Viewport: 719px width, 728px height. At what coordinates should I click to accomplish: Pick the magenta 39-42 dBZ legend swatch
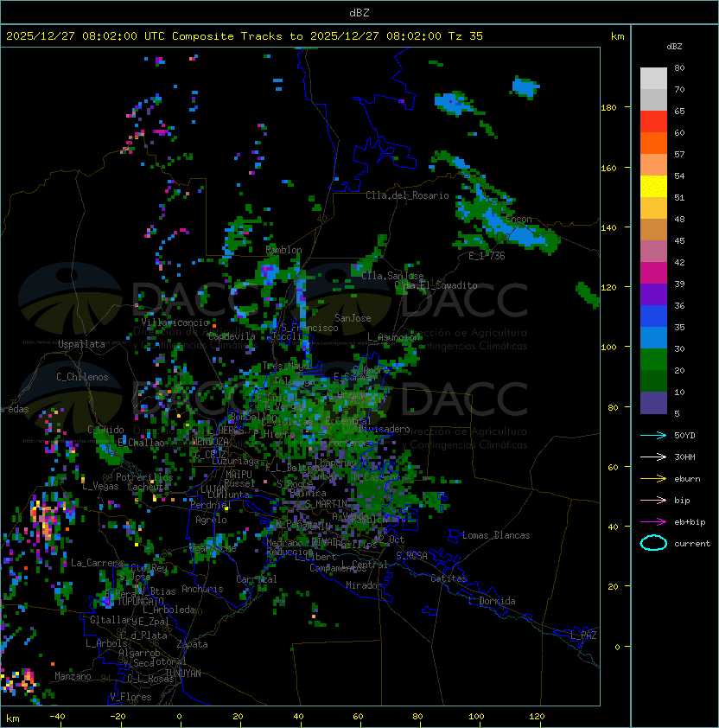click(653, 273)
